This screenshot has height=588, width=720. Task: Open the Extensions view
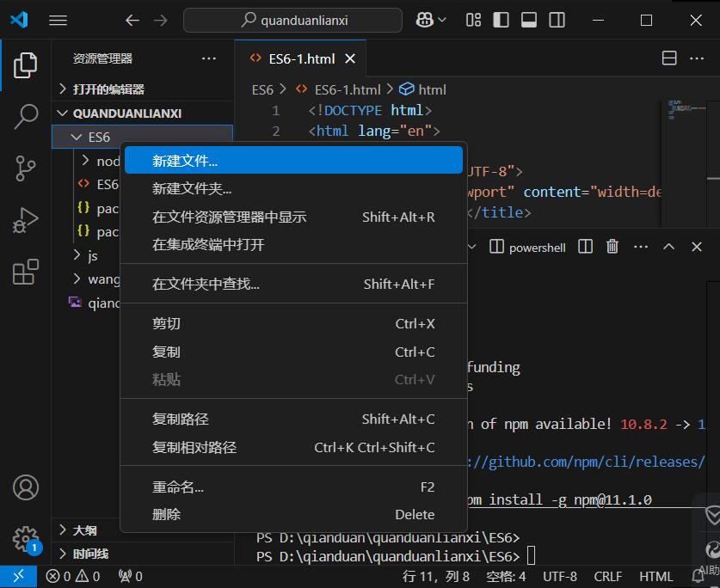(x=26, y=272)
